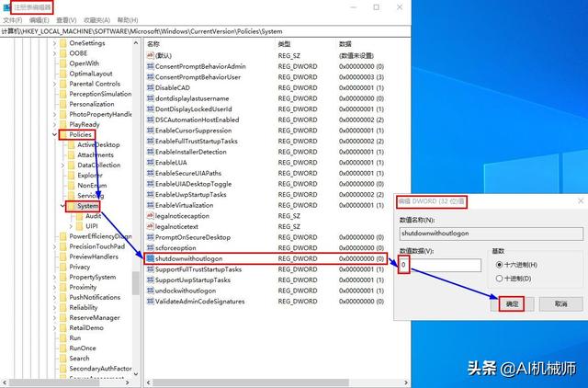Click the ValidateAdminCodeSignatures value icon

point(151,302)
